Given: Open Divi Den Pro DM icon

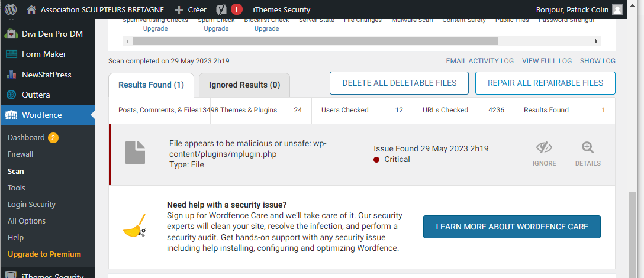Looking at the screenshot, I should pyautogui.click(x=11, y=34).
